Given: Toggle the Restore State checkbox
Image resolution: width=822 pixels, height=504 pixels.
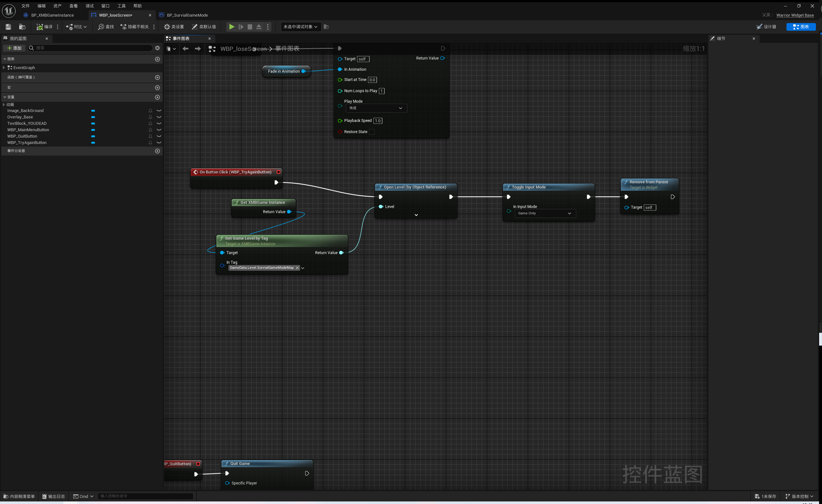Looking at the screenshot, I should coord(372,132).
